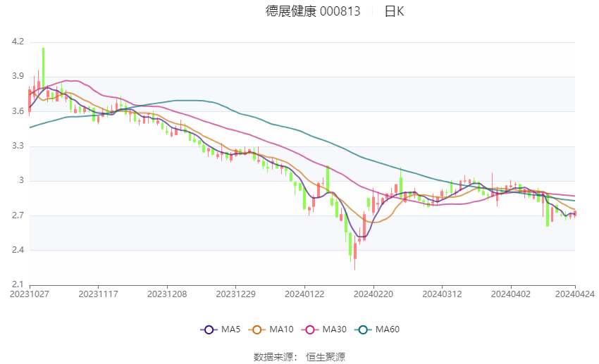Click the 2.1 price axis label

coord(18,284)
